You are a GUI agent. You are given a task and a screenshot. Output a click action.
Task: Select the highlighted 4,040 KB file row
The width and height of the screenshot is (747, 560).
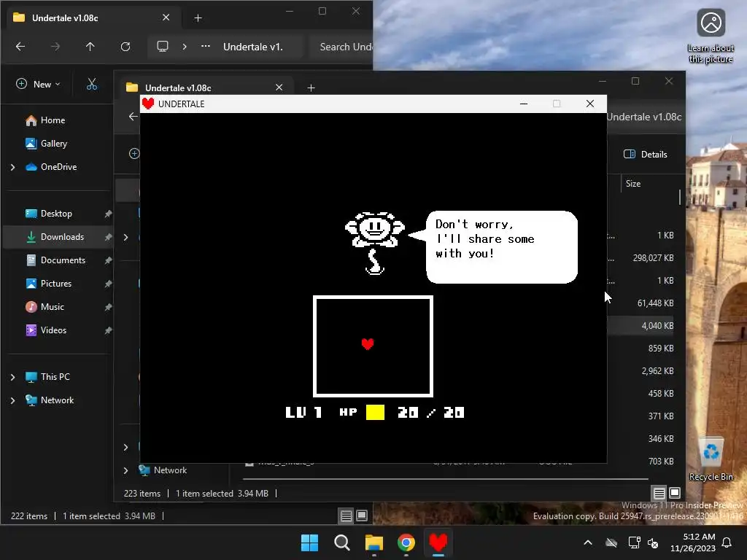click(x=641, y=326)
